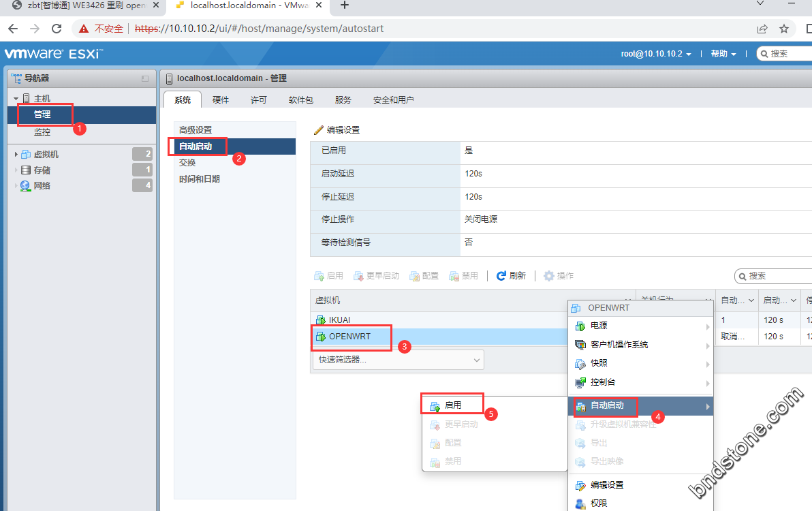Switch to the 安全和用户 tab
Viewport: 812px width, 511px height.
coord(393,100)
